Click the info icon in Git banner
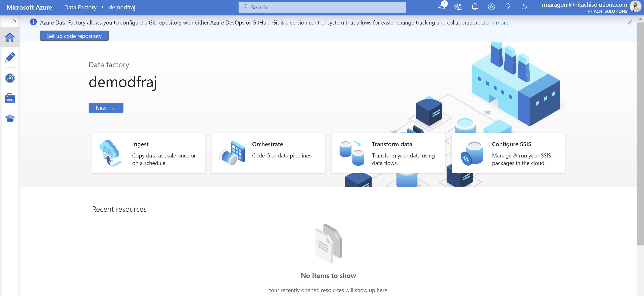The width and height of the screenshot is (644, 296). click(x=33, y=22)
